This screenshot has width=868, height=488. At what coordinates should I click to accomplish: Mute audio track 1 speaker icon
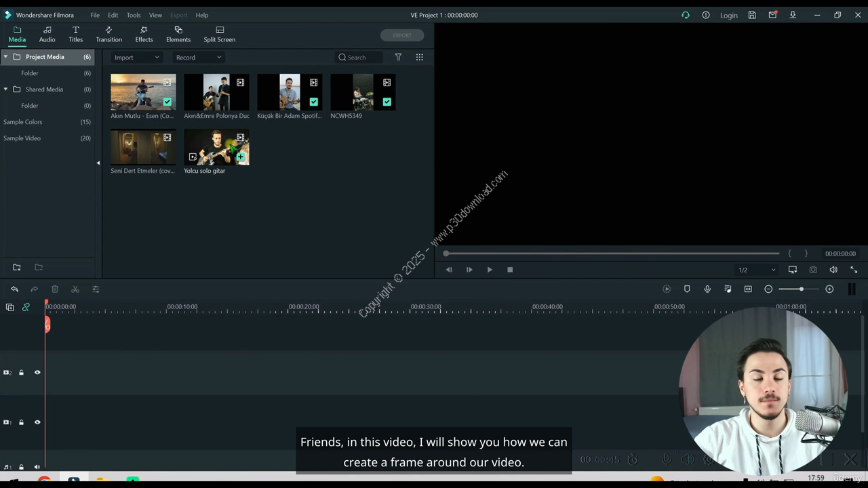pyautogui.click(x=37, y=467)
